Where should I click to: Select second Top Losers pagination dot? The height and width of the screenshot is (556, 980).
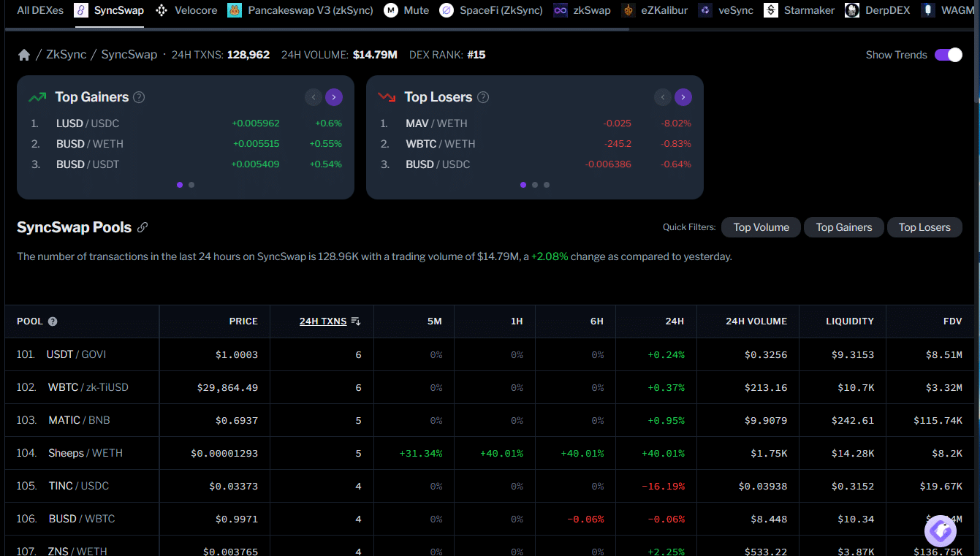(x=535, y=185)
